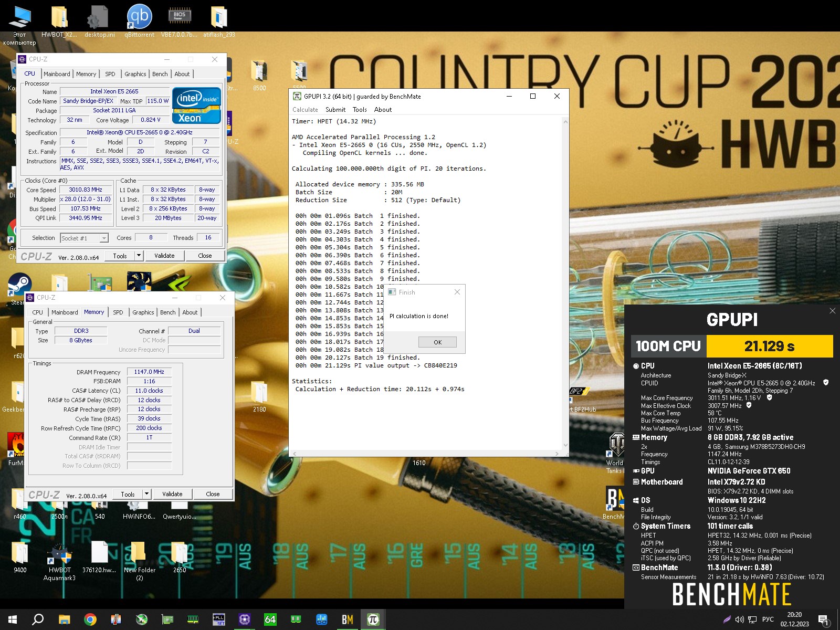Click Validate in the top CPU-Z window
The height and width of the screenshot is (630, 840).
(164, 256)
